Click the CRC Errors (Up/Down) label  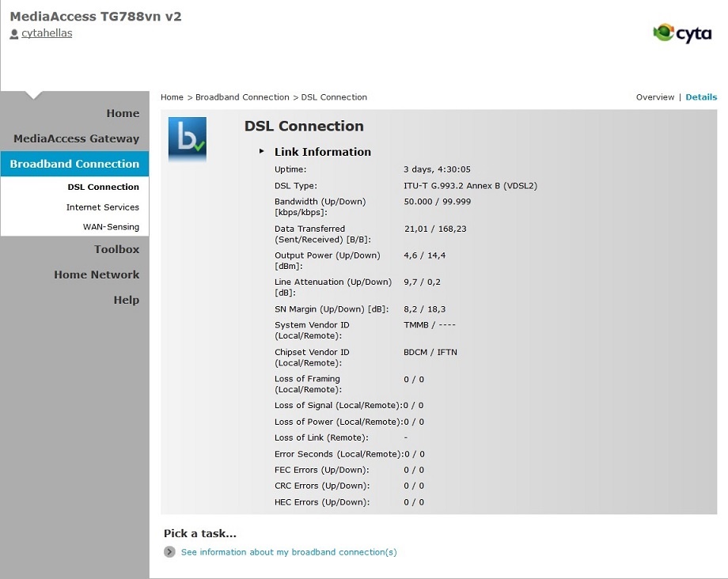(322, 486)
